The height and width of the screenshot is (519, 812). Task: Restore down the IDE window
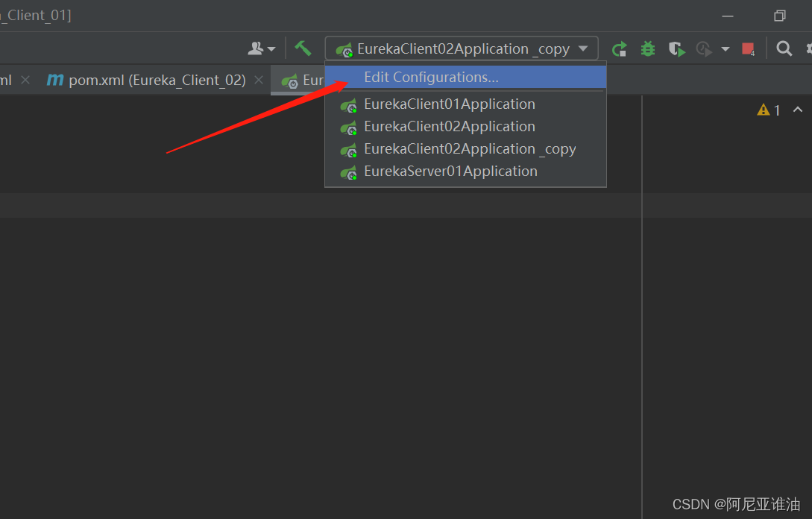779,16
